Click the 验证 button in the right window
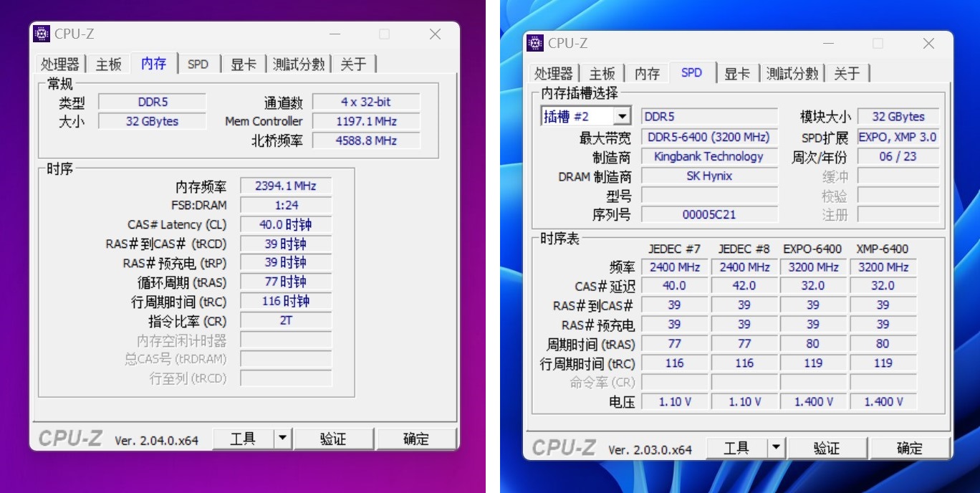The width and height of the screenshot is (980, 493). click(x=827, y=447)
